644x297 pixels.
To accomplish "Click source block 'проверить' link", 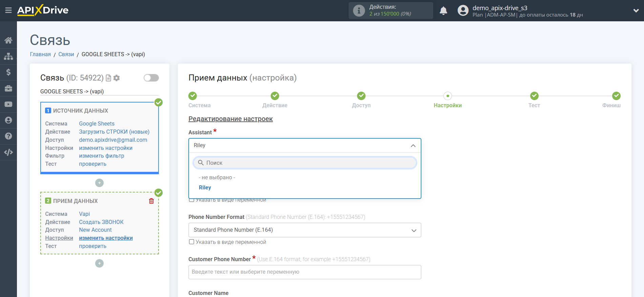I will tap(92, 164).
